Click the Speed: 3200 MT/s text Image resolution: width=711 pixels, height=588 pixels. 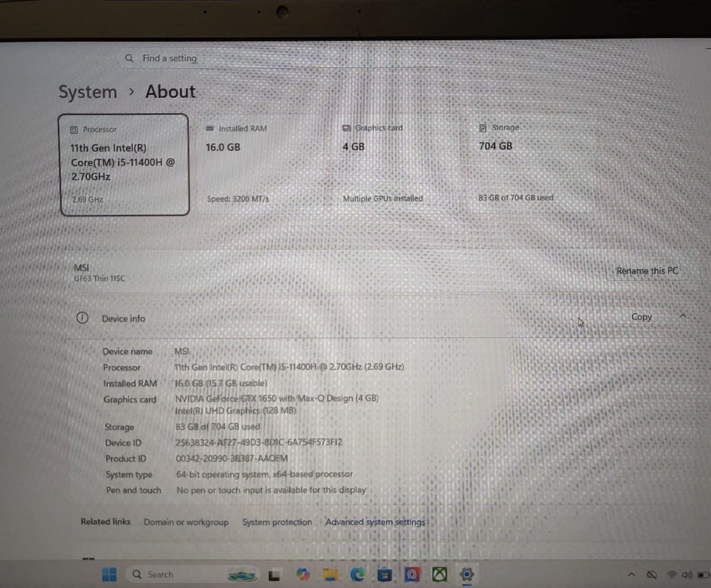tap(238, 199)
